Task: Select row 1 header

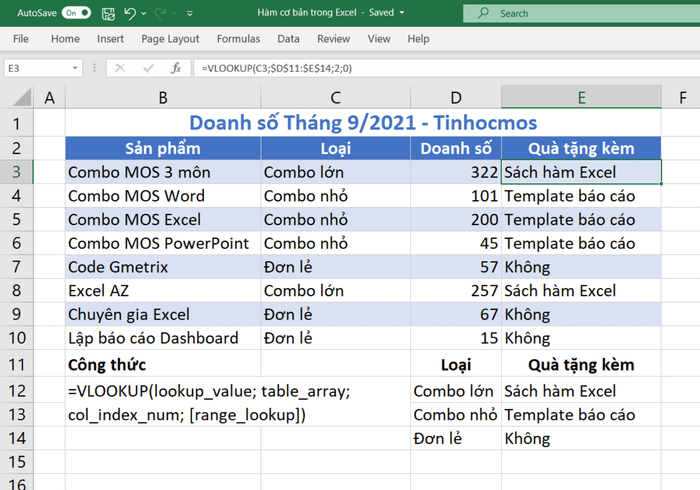Action: click(17, 124)
